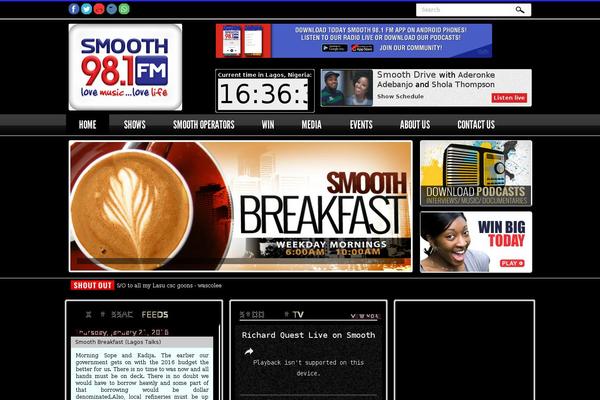Click the grey-blue social icon before WhatsApp
This screenshot has width=600, height=400.
(111, 9)
